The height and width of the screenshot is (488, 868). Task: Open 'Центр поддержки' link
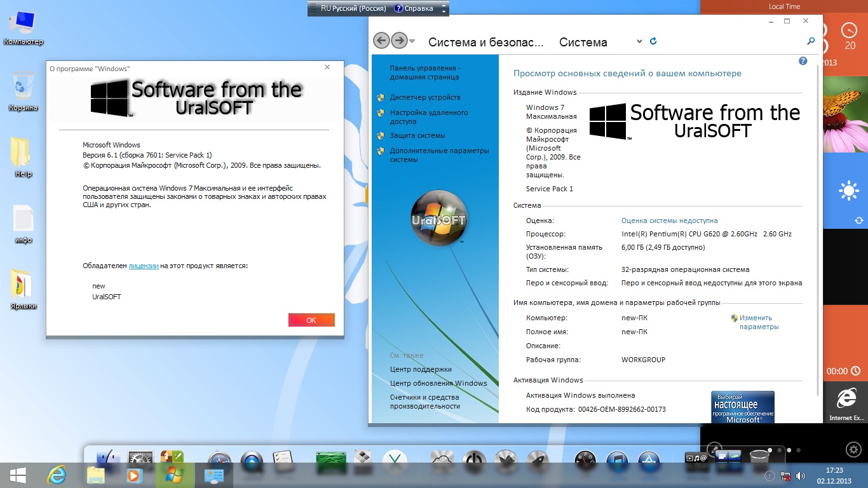tap(421, 369)
